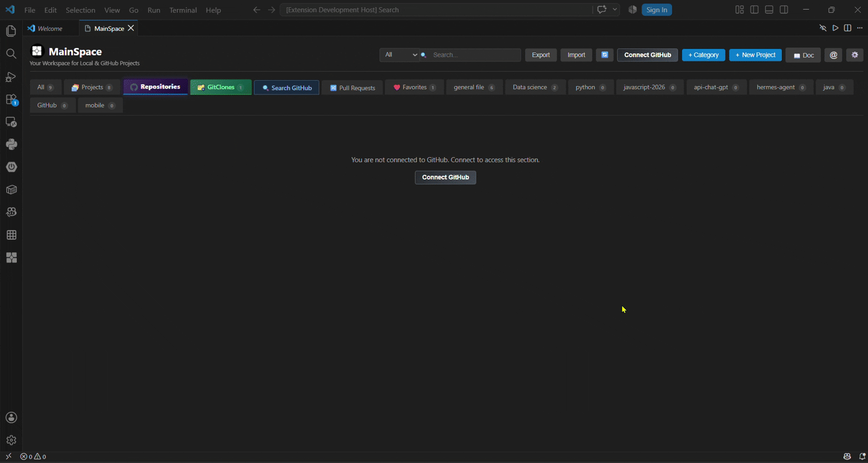
Task: Open the Help menu
Action: [213, 10]
